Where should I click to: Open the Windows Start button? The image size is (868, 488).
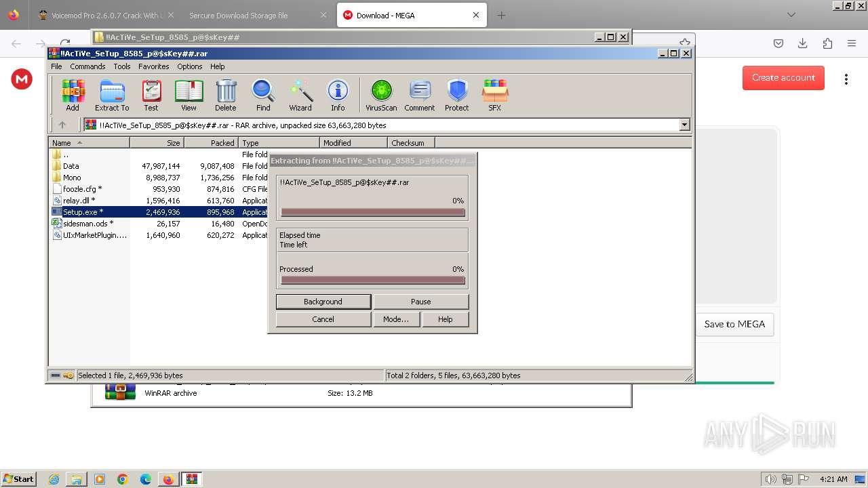point(18,479)
